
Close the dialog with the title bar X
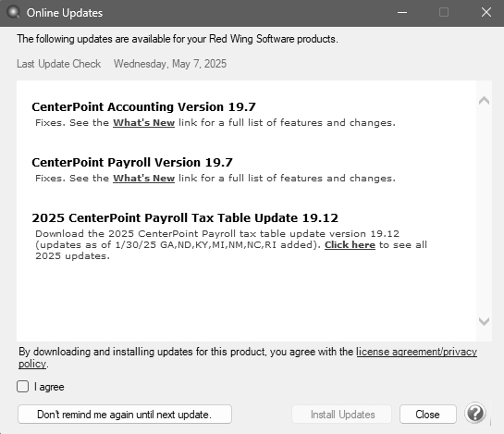tap(486, 13)
